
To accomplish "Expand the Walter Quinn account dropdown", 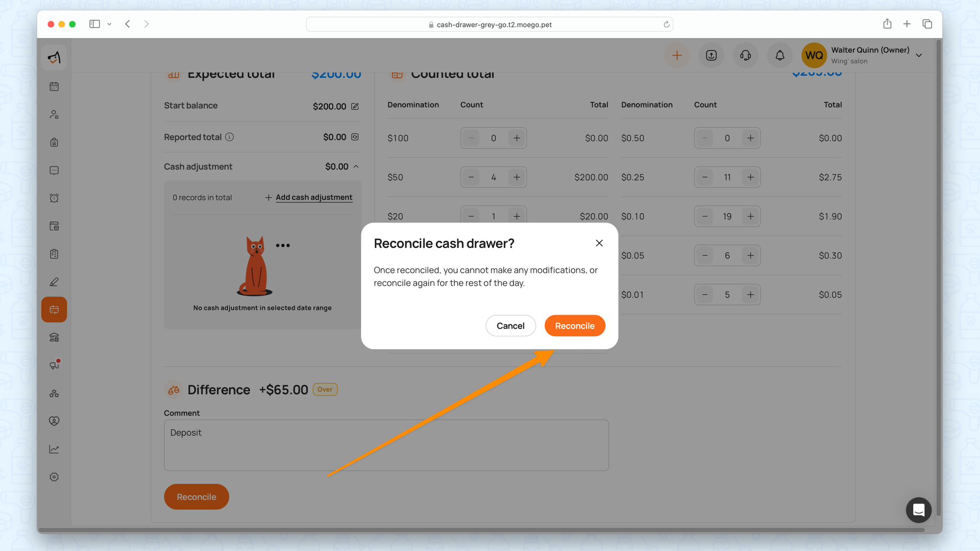I will [x=919, y=55].
